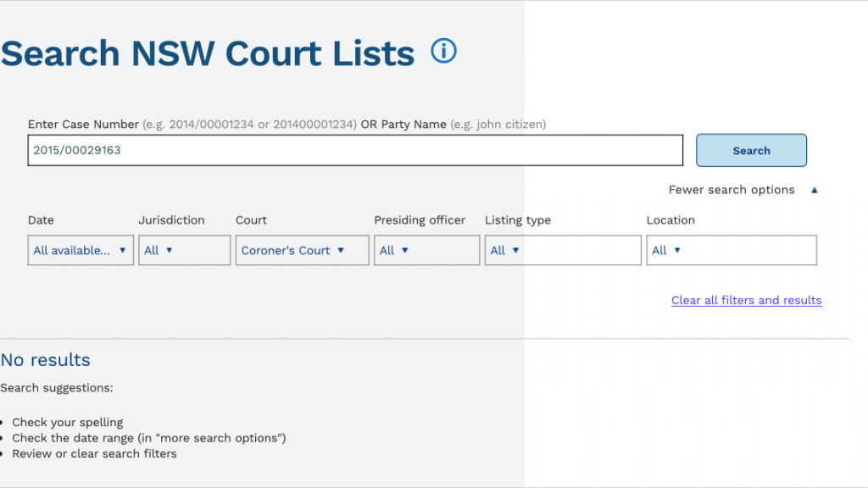Click the Date field label
The height and width of the screenshot is (488, 868).
click(41, 220)
